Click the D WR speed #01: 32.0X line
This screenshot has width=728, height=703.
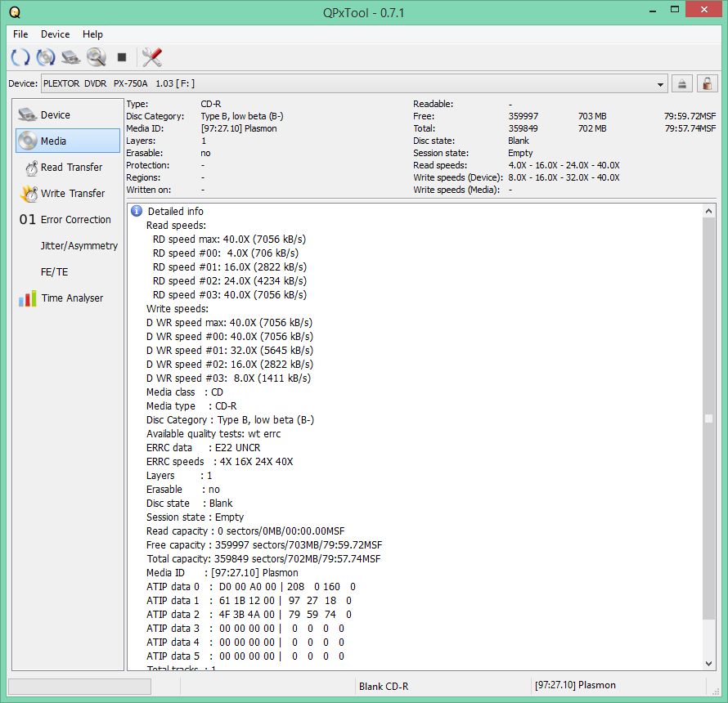pos(230,351)
